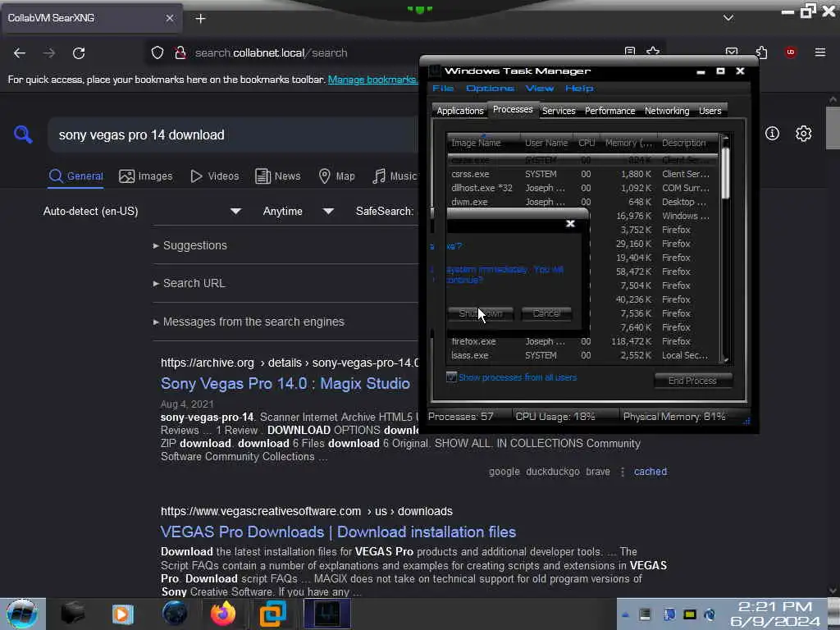
Task: Click the Task Manager process list scrollbar
Action: [725, 172]
